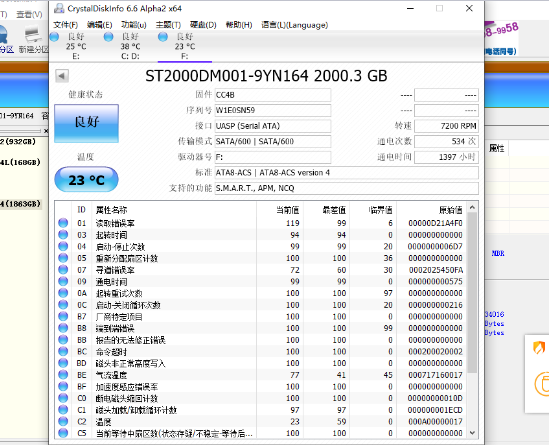Click status orb of attribute 01 row

coord(63,223)
